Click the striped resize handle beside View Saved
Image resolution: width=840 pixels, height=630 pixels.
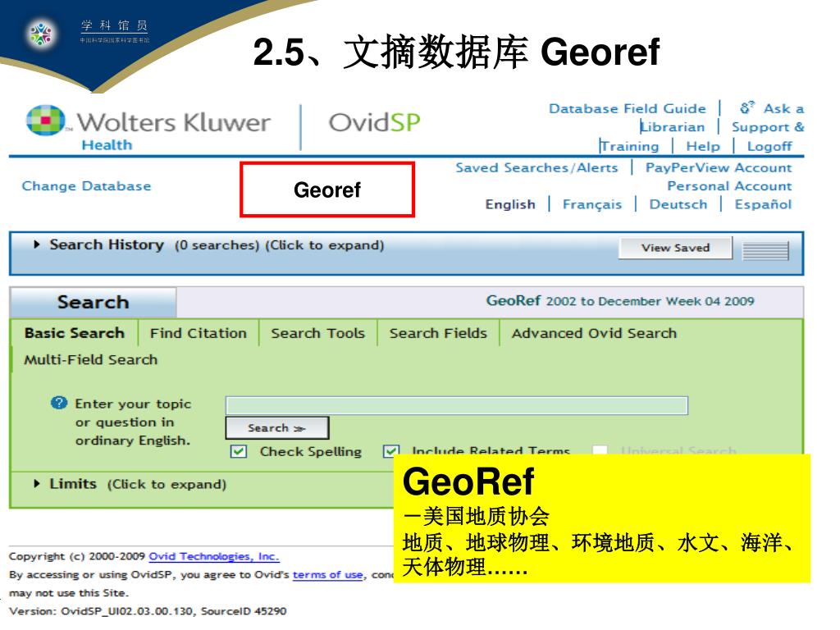pyautogui.click(x=765, y=250)
